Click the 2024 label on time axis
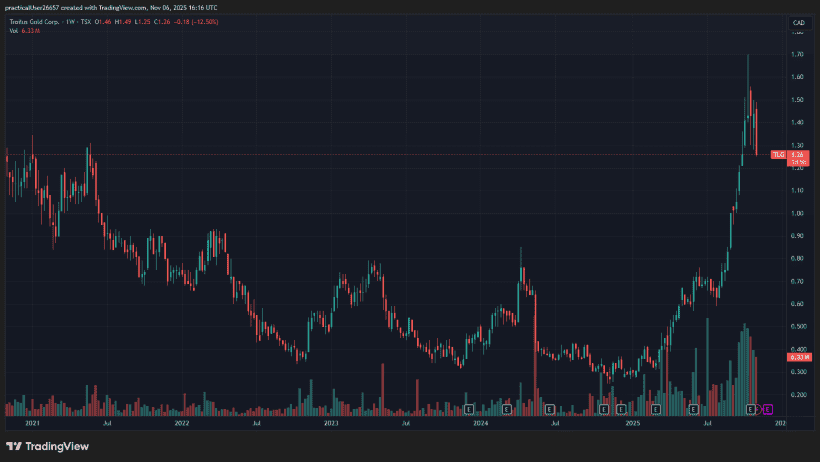The height and width of the screenshot is (462, 820). pyautogui.click(x=481, y=423)
